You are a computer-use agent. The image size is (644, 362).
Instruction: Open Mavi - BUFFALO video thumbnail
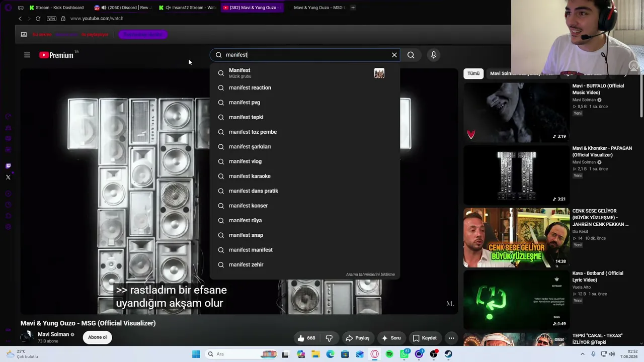pos(516,113)
